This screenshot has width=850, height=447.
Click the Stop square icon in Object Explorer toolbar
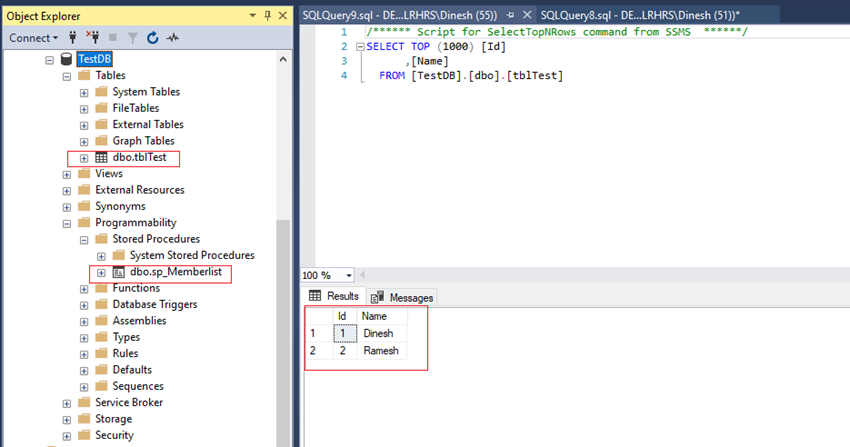[x=113, y=37]
